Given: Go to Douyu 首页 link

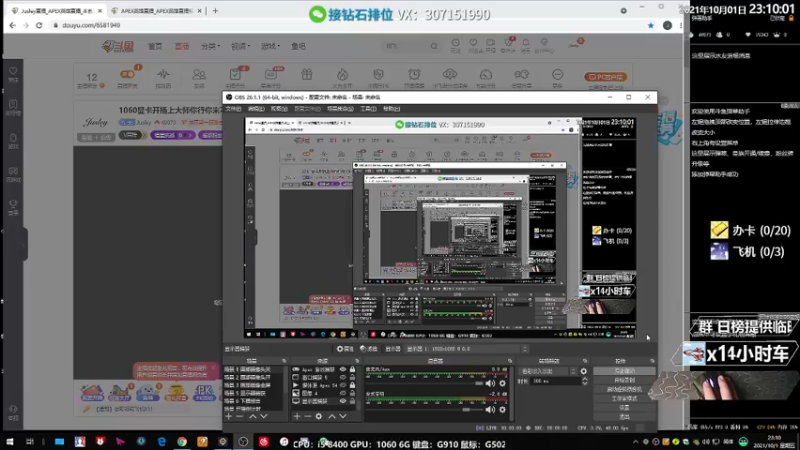Looking at the screenshot, I should point(155,46).
